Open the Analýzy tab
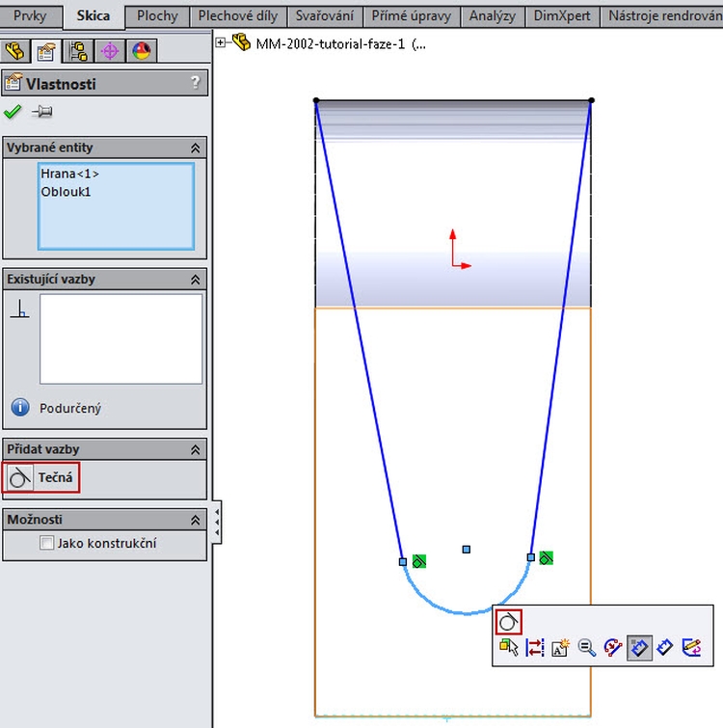Screen dimensions: 723x728 pyautogui.click(x=493, y=16)
